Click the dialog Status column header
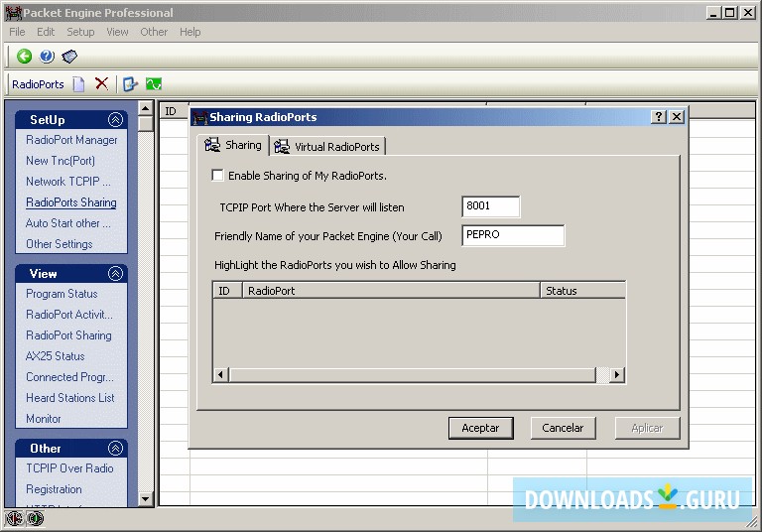 click(x=582, y=290)
